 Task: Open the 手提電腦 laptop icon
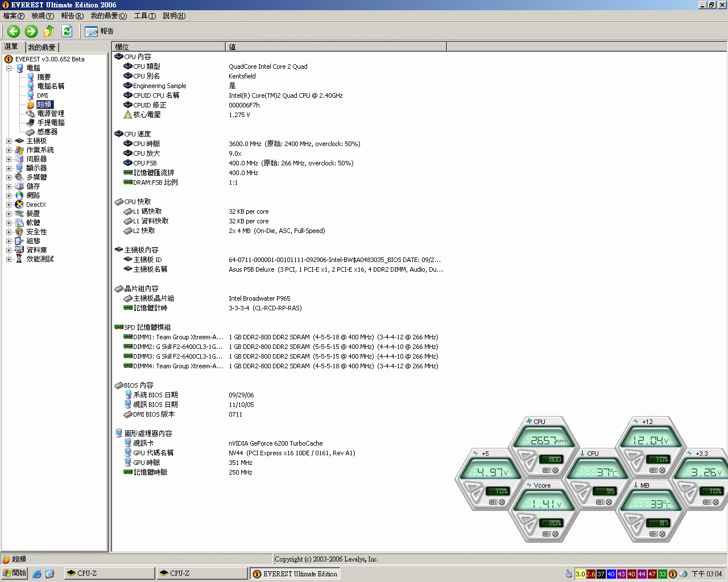click(x=31, y=123)
